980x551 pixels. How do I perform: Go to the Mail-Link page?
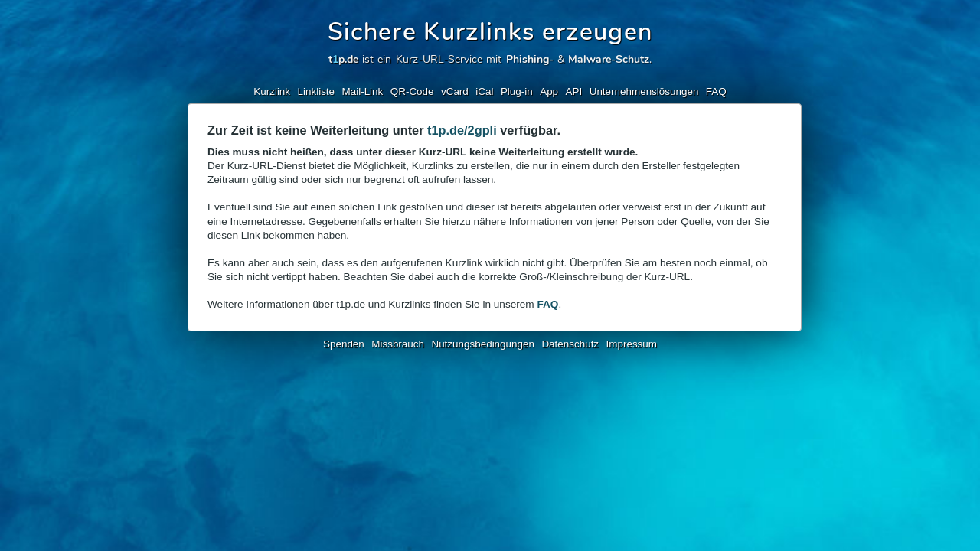coord(362,92)
